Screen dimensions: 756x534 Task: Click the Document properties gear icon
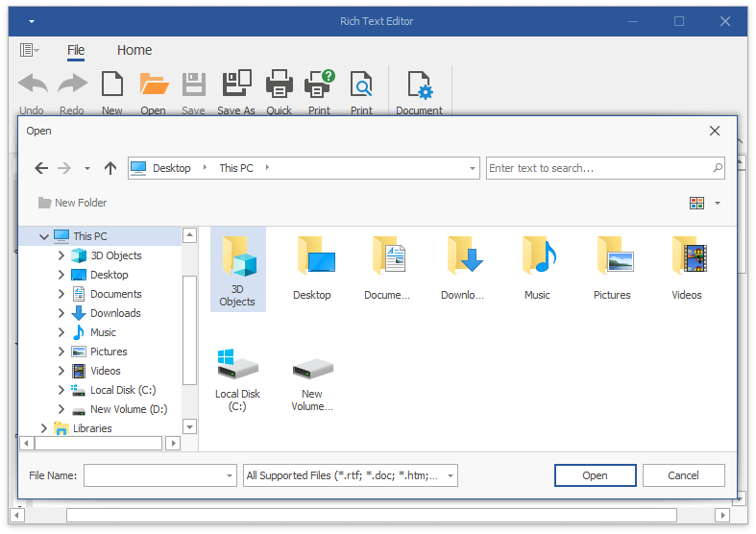419,86
